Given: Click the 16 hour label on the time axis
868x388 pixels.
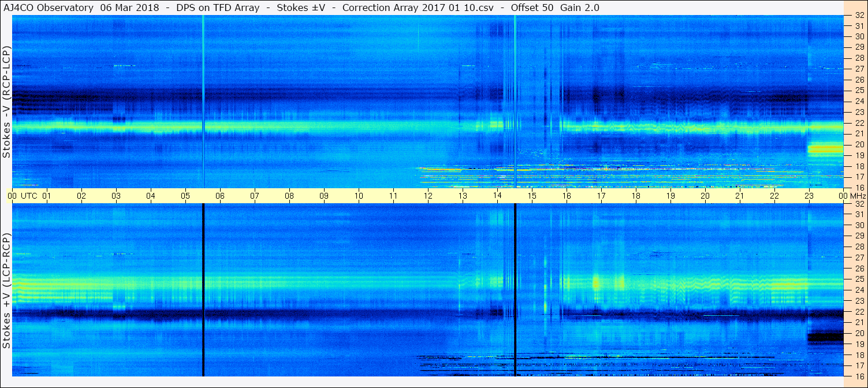Looking at the screenshot, I should (567, 196).
